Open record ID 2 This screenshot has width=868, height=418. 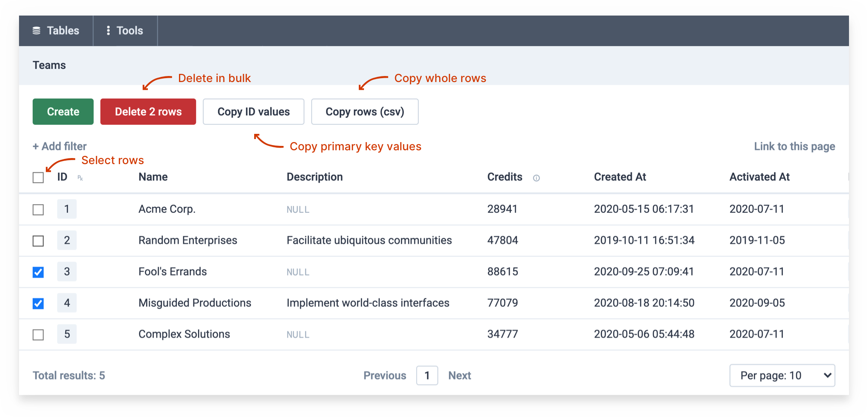67,240
